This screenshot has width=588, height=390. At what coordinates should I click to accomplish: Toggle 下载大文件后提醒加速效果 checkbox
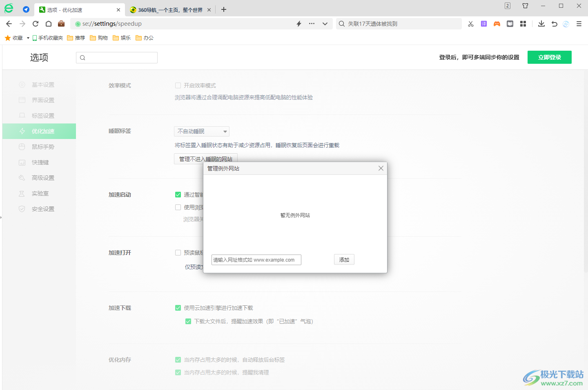pyautogui.click(x=188, y=321)
